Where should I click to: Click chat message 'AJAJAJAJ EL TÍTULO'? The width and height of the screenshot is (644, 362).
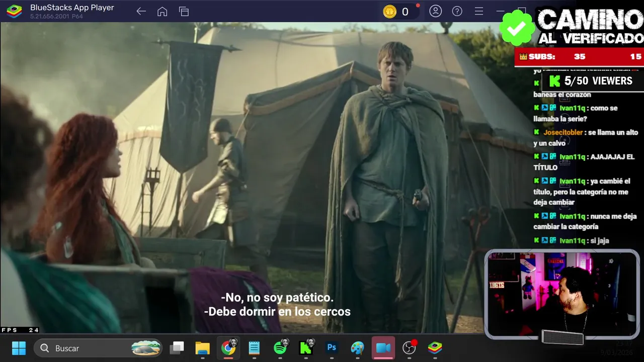pos(584,162)
